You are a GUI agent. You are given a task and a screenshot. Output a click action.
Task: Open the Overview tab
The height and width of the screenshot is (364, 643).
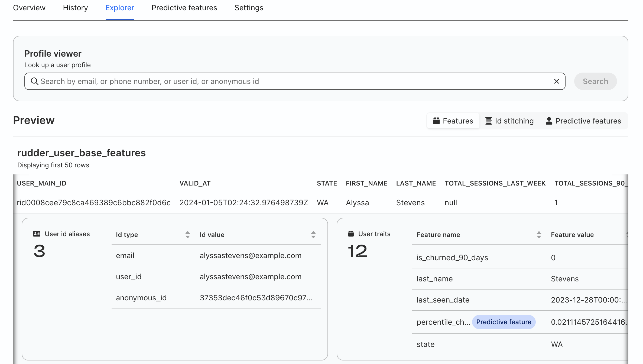point(29,8)
